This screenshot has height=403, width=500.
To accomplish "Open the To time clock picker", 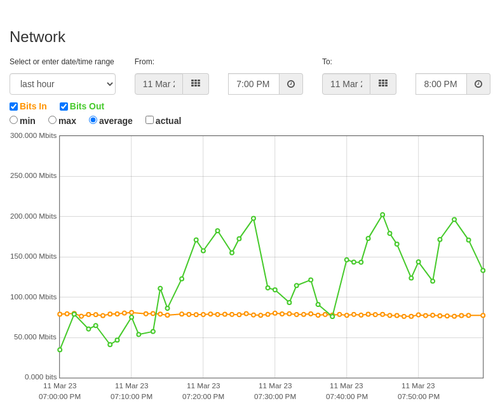I will point(478,84).
